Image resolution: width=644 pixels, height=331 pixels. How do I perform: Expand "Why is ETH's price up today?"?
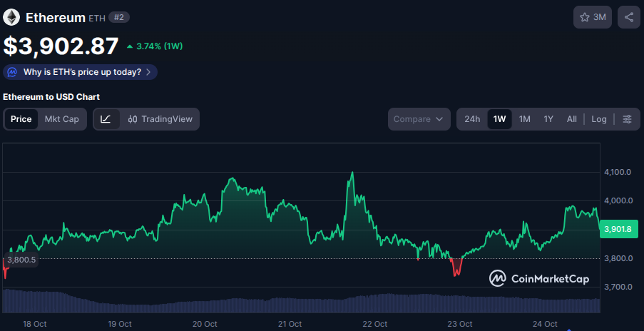pos(81,72)
